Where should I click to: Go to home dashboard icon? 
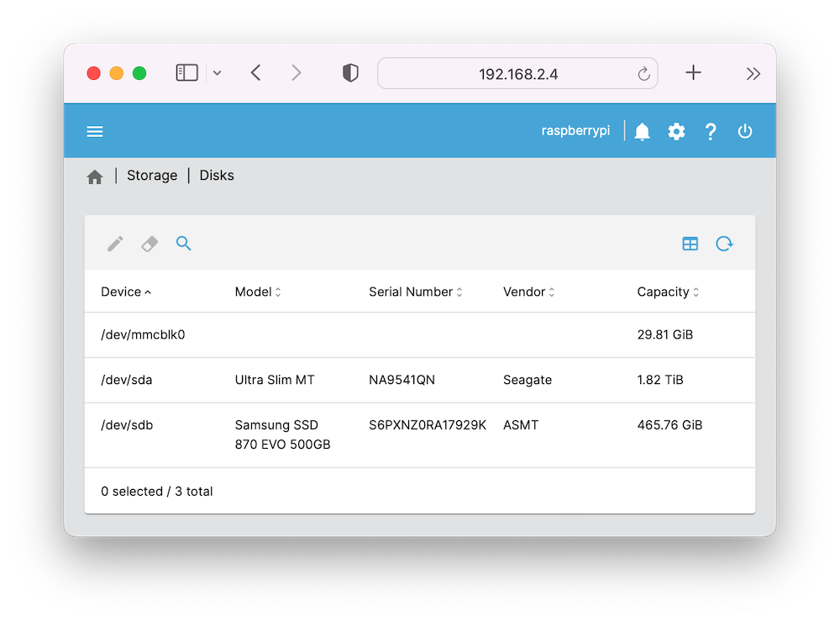95,176
